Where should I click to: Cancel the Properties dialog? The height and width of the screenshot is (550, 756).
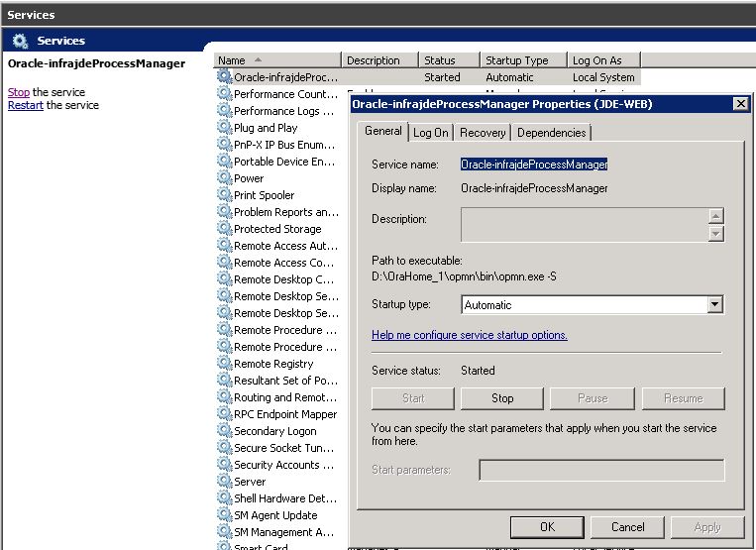(627, 527)
